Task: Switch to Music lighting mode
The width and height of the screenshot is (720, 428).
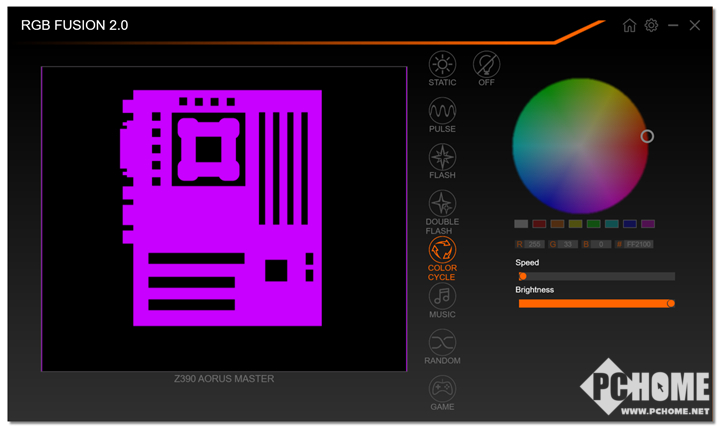Action: point(442,296)
